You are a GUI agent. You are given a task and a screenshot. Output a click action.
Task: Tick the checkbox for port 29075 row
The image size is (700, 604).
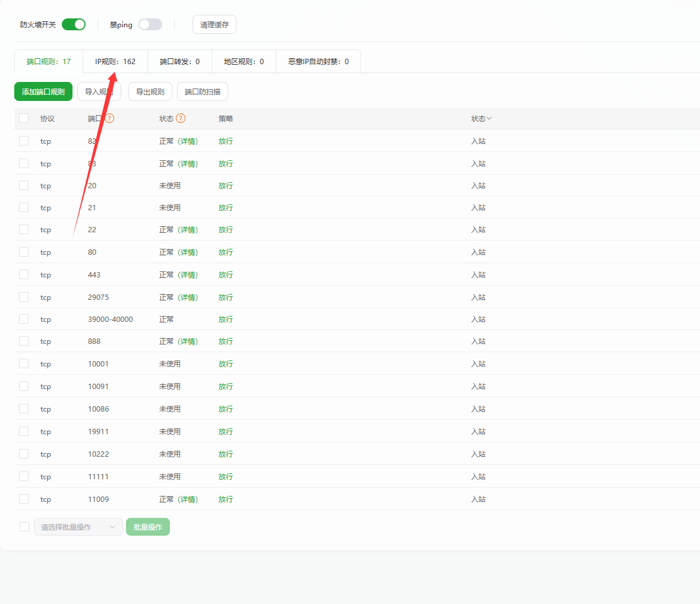click(24, 297)
